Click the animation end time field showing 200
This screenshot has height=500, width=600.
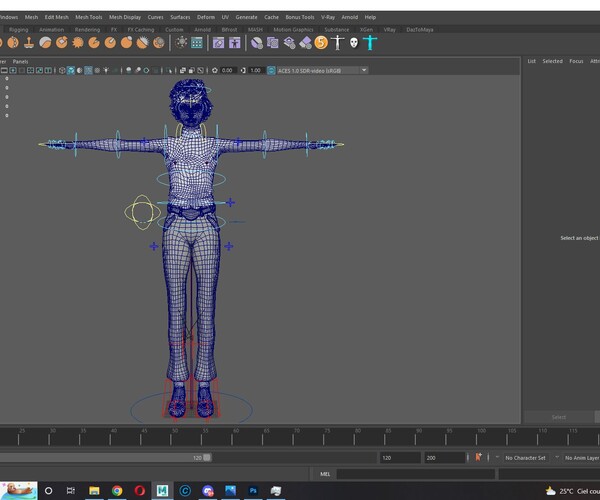(x=444, y=458)
